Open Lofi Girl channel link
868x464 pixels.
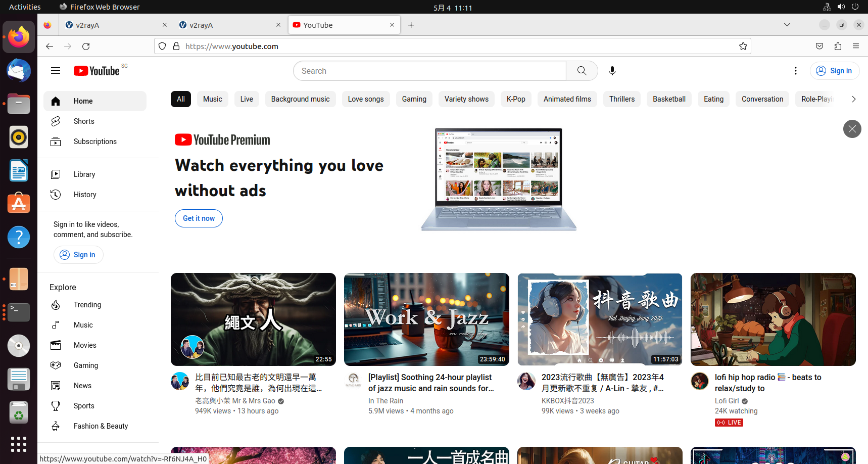[727, 401]
